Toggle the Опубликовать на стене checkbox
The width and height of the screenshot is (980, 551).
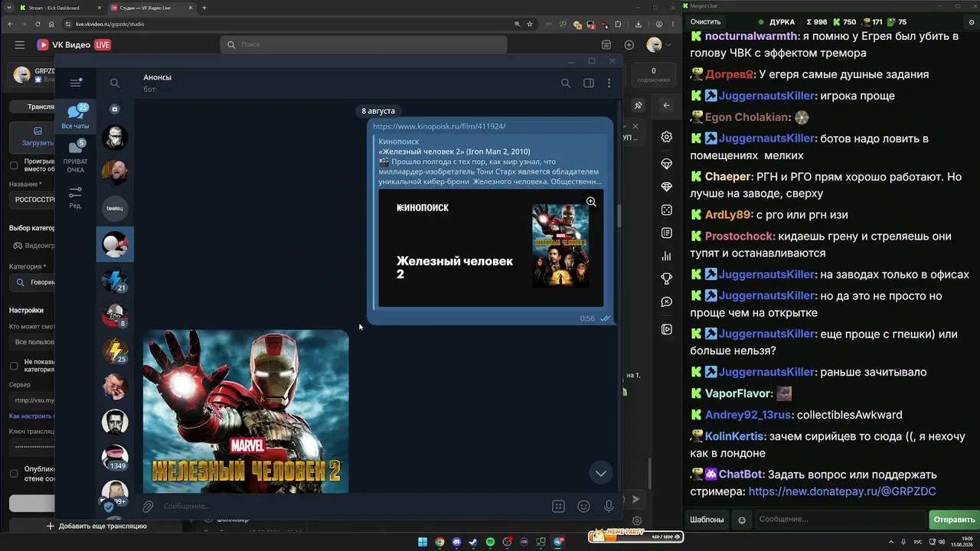click(14, 474)
